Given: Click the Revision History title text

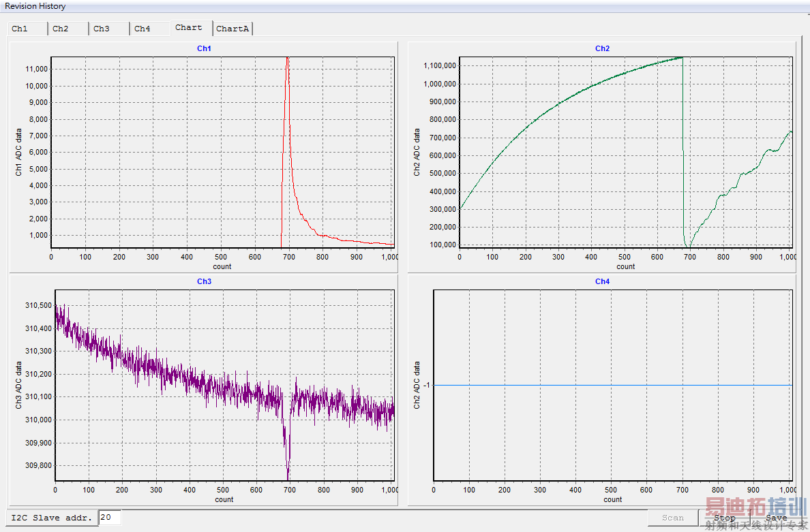Looking at the screenshot, I should coord(35,6).
